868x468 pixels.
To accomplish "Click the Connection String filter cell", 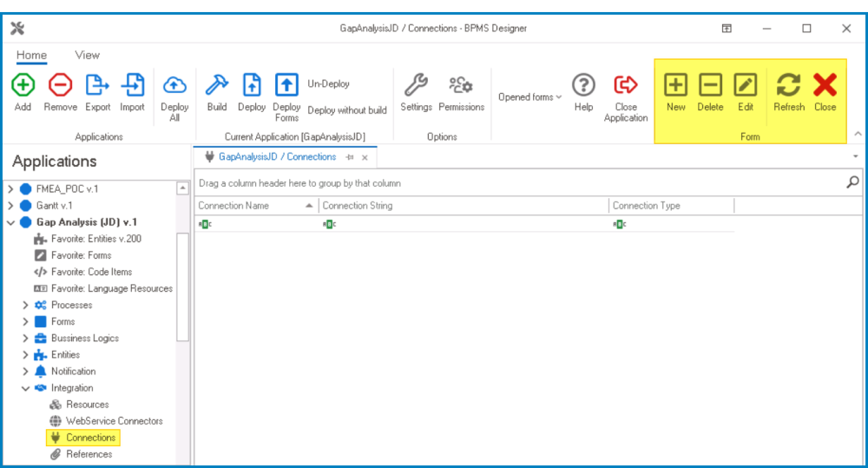I will pyautogui.click(x=464, y=224).
